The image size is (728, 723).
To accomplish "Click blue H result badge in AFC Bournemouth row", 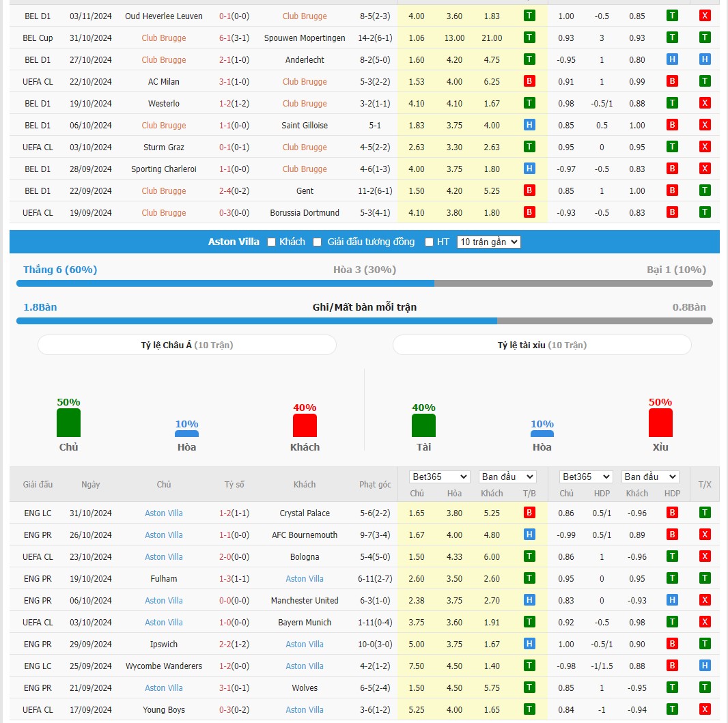I will point(529,535).
